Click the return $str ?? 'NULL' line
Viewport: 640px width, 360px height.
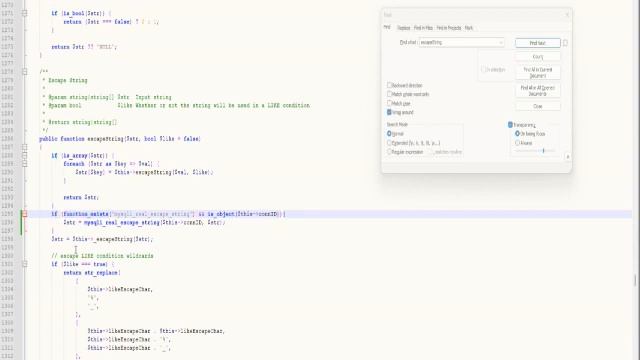click(84, 47)
